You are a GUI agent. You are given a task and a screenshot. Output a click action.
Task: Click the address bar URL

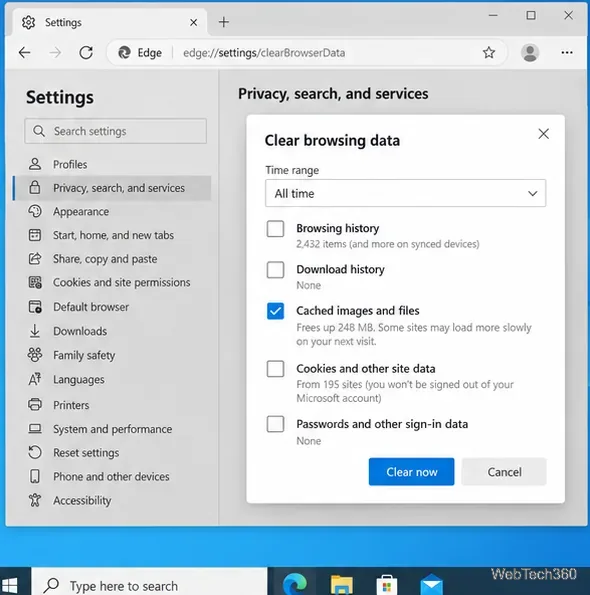coord(264,53)
